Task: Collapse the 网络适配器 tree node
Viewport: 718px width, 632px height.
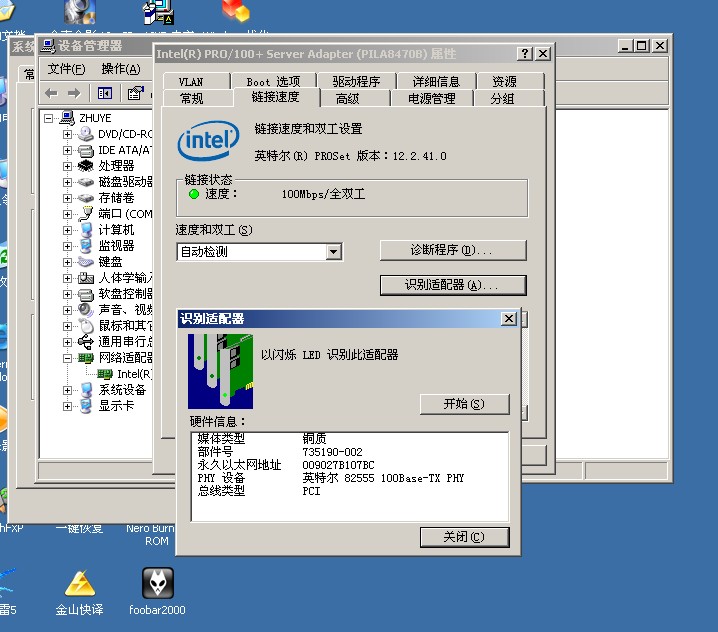Action: (x=68, y=358)
